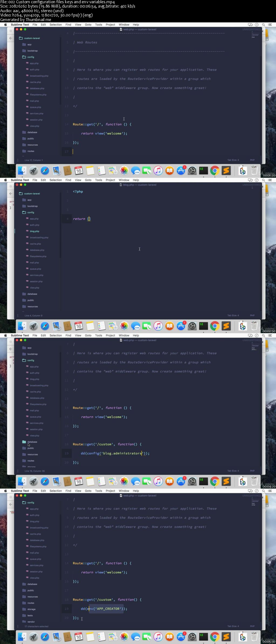Image resolution: width=276 pixels, height=644 pixels.
Task: Click '17 characters selected' status text
Action: click(36, 626)
